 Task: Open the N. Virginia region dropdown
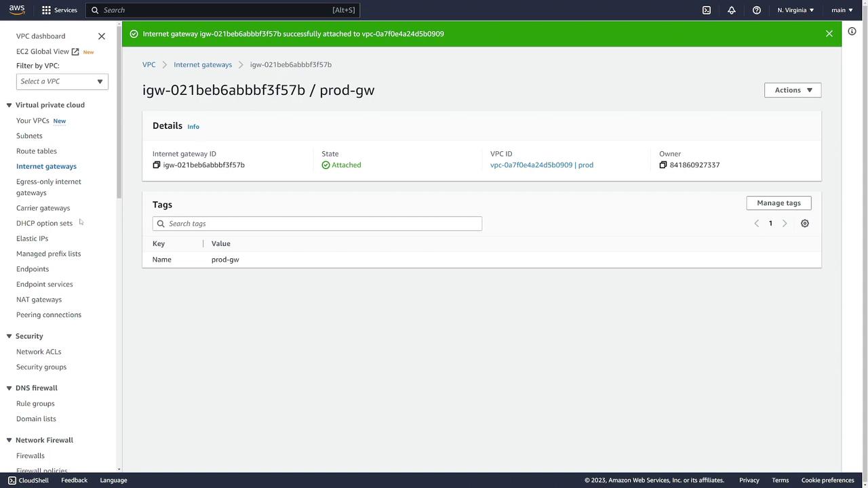(x=795, y=10)
